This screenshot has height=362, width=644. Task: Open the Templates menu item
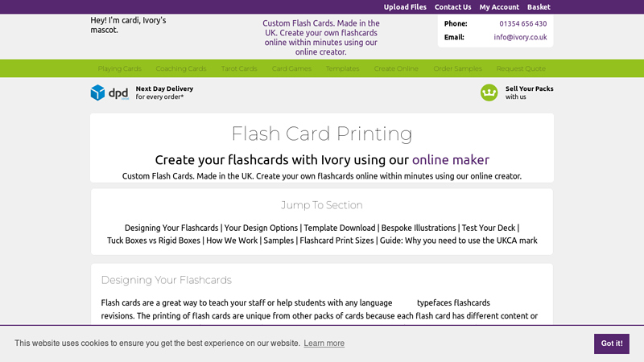[343, 68]
